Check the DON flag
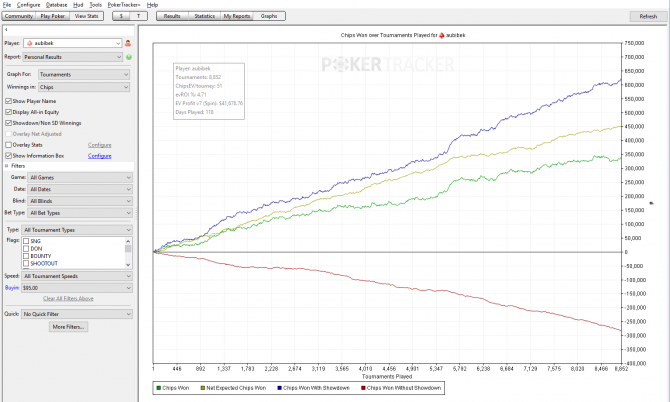670x402 pixels. pyautogui.click(x=26, y=248)
